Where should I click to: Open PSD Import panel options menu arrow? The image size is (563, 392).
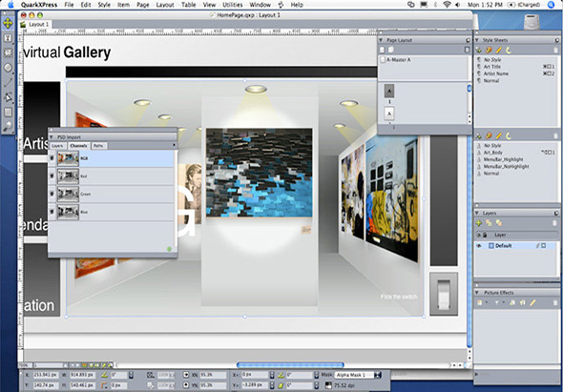pyautogui.click(x=175, y=145)
